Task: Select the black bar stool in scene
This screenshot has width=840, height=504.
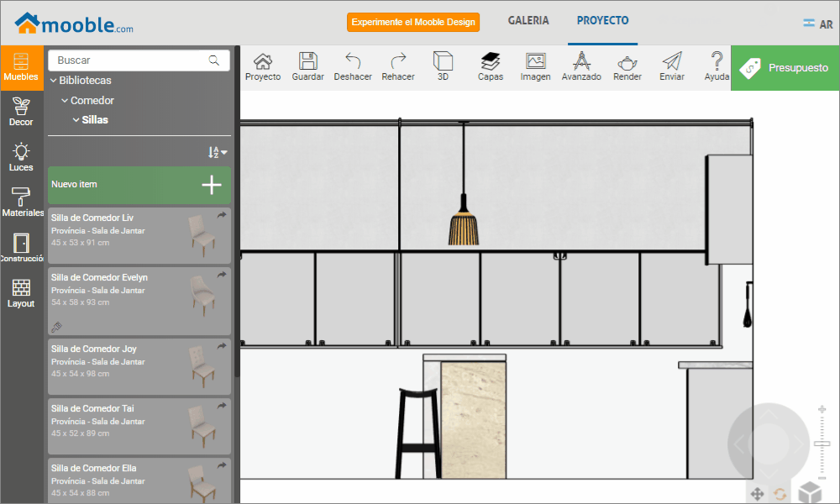Action: pyautogui.click(x=418, y=433)
